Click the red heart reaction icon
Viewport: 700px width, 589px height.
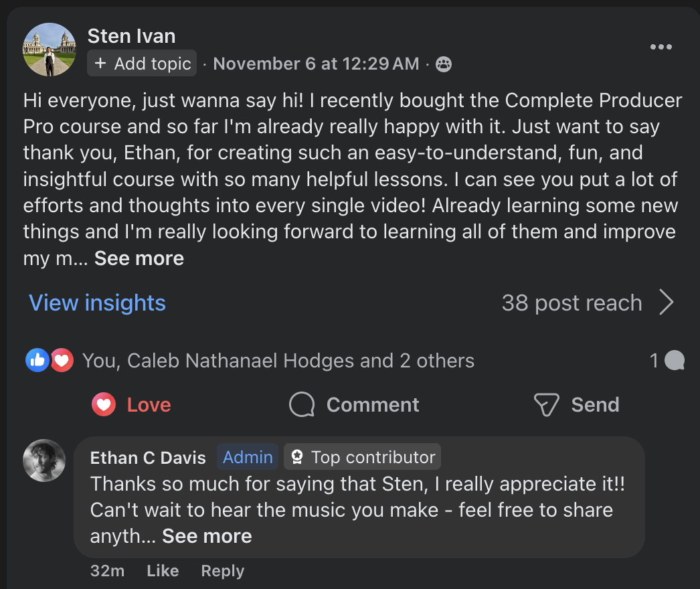[62, 361]
